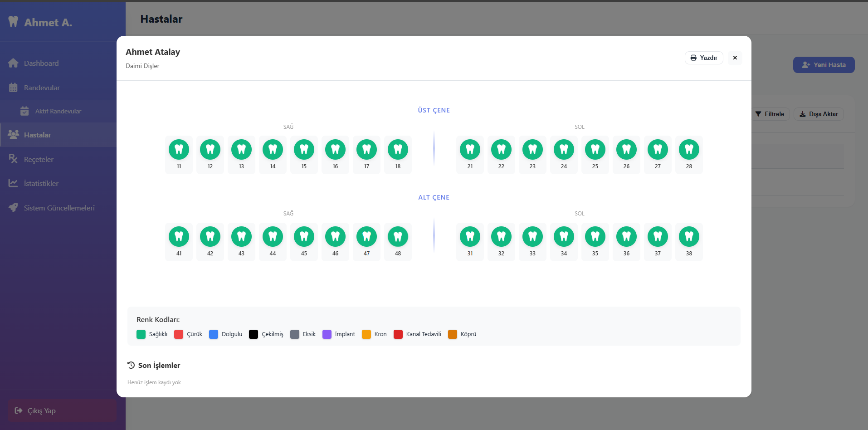The height and width of the screenshot is (430, 868).
Task: Print the dental chart with Yazdır
Action: point(704,58)
